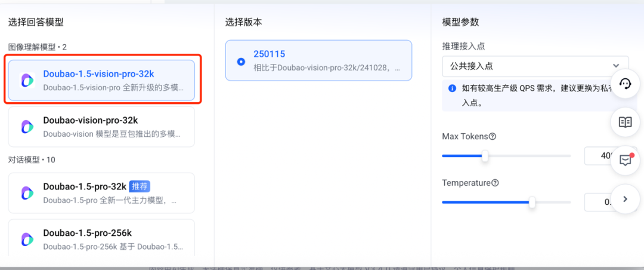Click the Doubao-1.5-pro-256k model logo icon
This screenshot has height=270, width=644.
pyautogui.click(x=27, y=239)
